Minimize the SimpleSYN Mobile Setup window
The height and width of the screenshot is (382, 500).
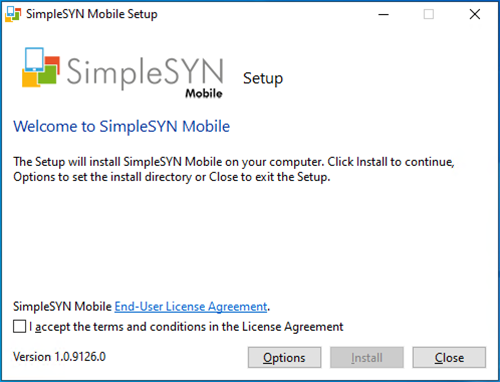coord(383,14)
